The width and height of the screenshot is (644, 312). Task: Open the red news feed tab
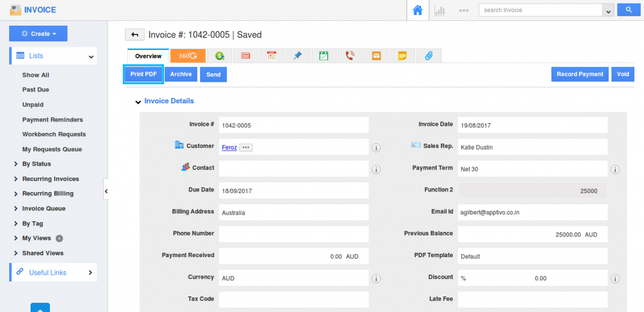click(x=245, y=56)
